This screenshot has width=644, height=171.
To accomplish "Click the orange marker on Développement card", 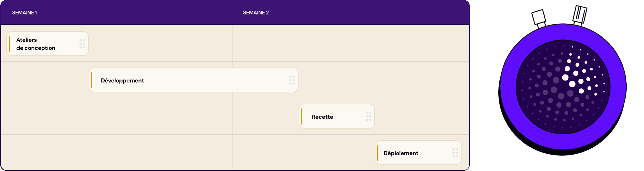I will coord(92,80).
